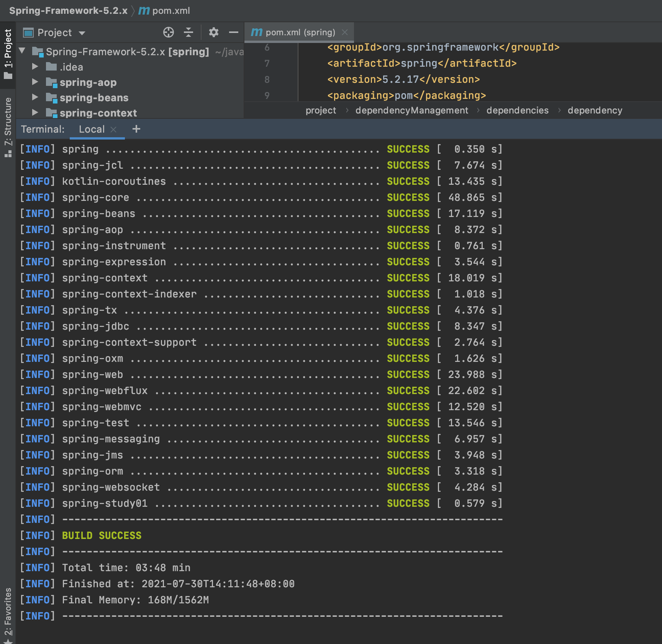
Task: Hide the Project panel with minus icon
Action: (x=234, y=33)
